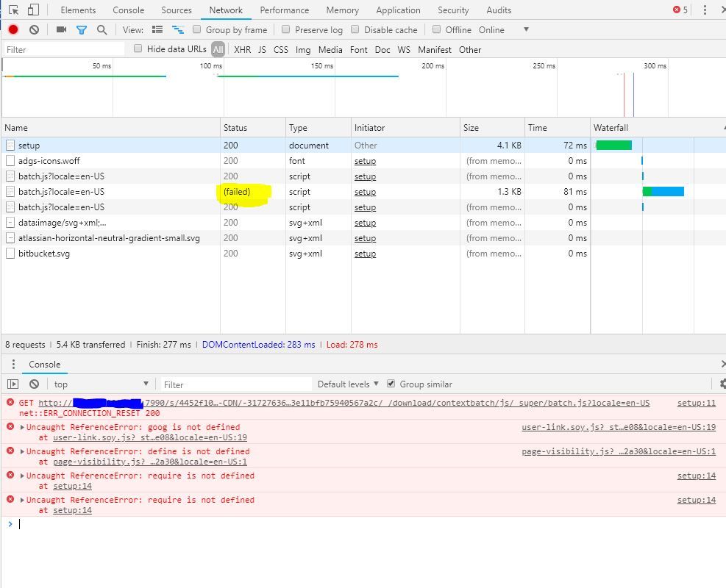Open the setup:11 source link
This screenshot has width=726, height=588.
[697, 403]
